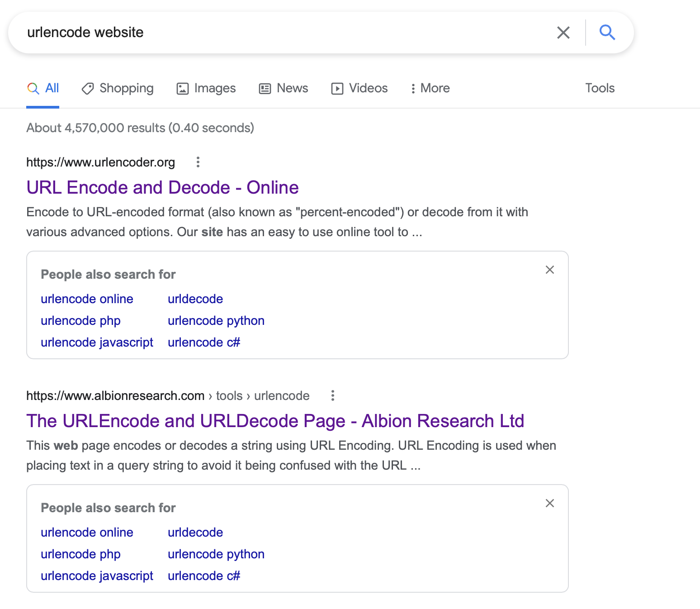Switch to the News tab
Screen dimensions: 700x609
tap(284, 88)
